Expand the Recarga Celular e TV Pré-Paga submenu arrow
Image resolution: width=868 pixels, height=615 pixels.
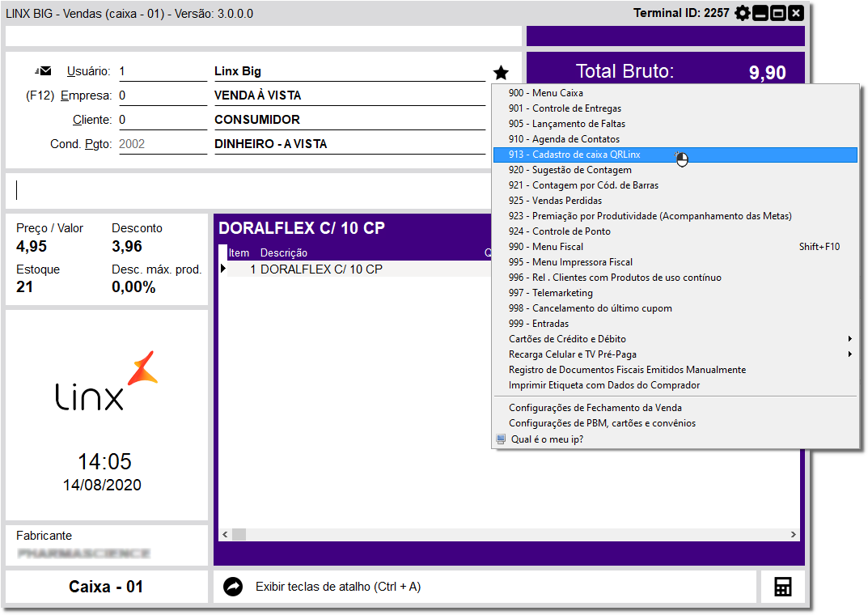pos(849,354)
